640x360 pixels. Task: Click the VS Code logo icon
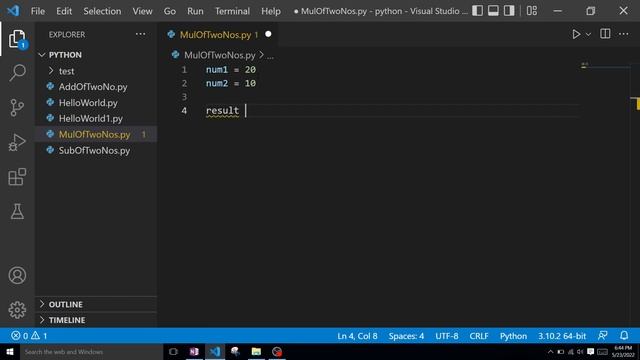[13, 11]
